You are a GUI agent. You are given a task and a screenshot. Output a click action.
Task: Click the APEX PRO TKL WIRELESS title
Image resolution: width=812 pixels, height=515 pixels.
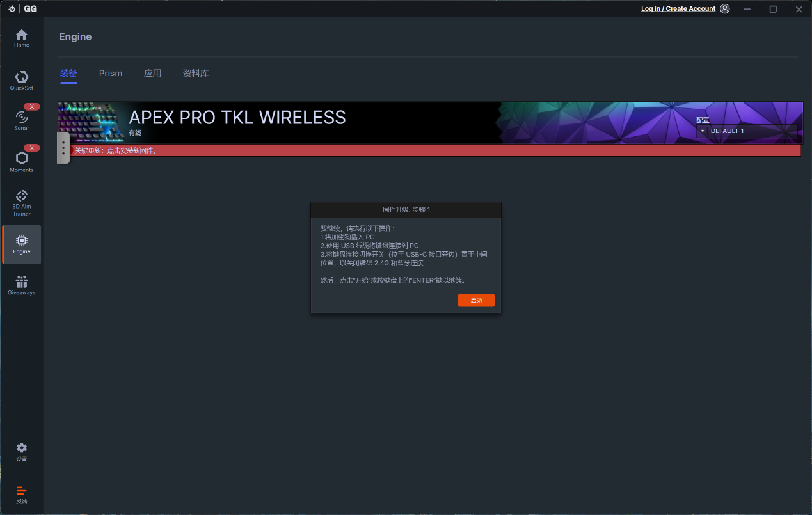pyautogui.click(x=237, y=117)
